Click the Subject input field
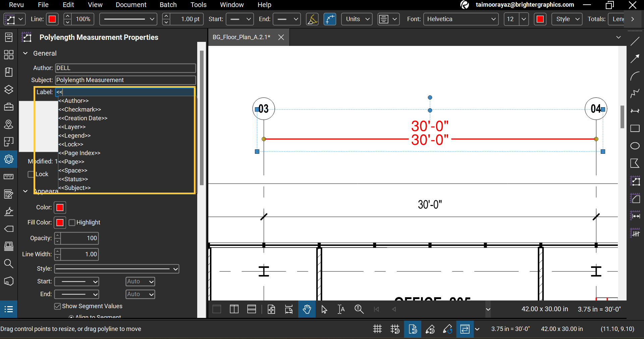The image size is (644, 339). coord(125,80)
